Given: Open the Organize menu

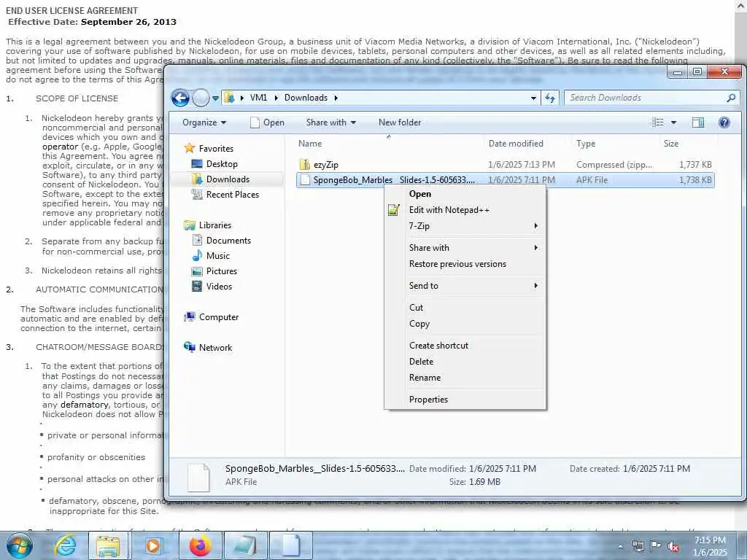Looking at the screenshot, I should (x=204, y=122).
